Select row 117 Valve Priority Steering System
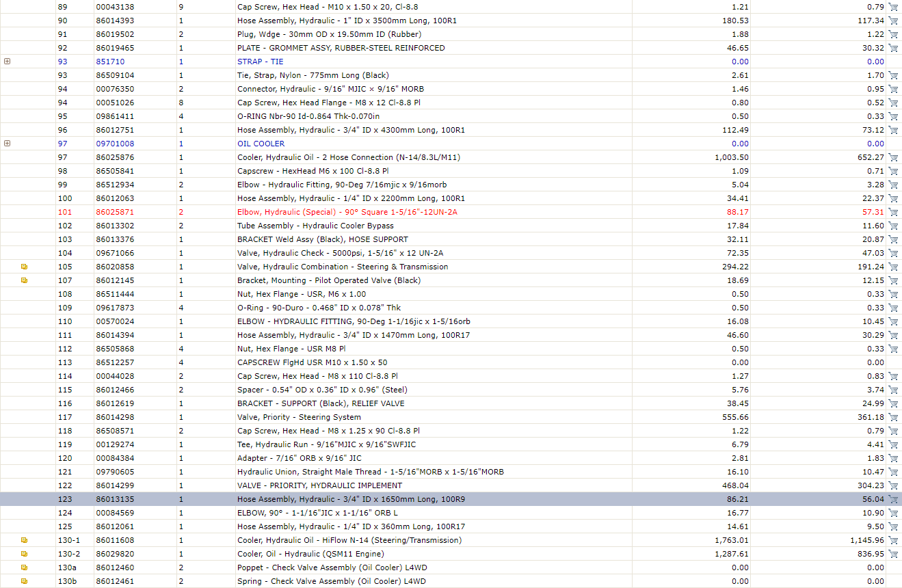902x588 pixels. click(x=451, y=417)
